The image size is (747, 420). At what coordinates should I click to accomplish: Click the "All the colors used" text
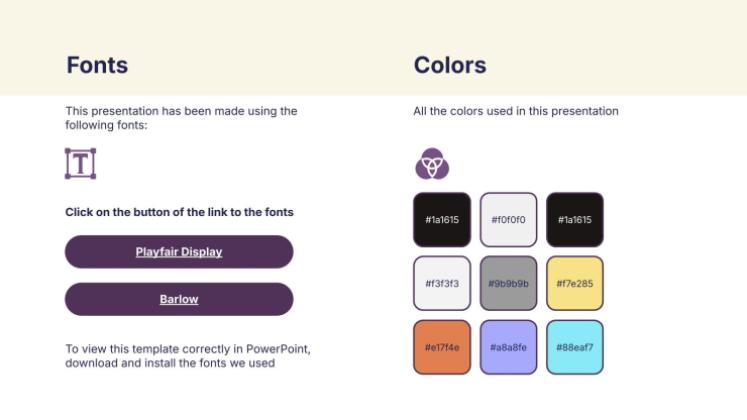[516, 111]
